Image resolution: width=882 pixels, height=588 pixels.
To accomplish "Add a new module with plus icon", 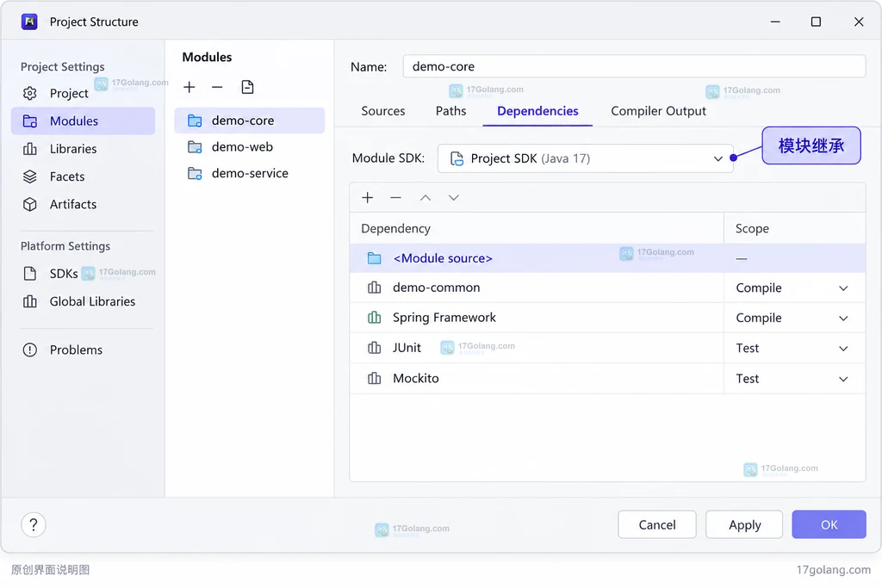I will click(189, 87).
